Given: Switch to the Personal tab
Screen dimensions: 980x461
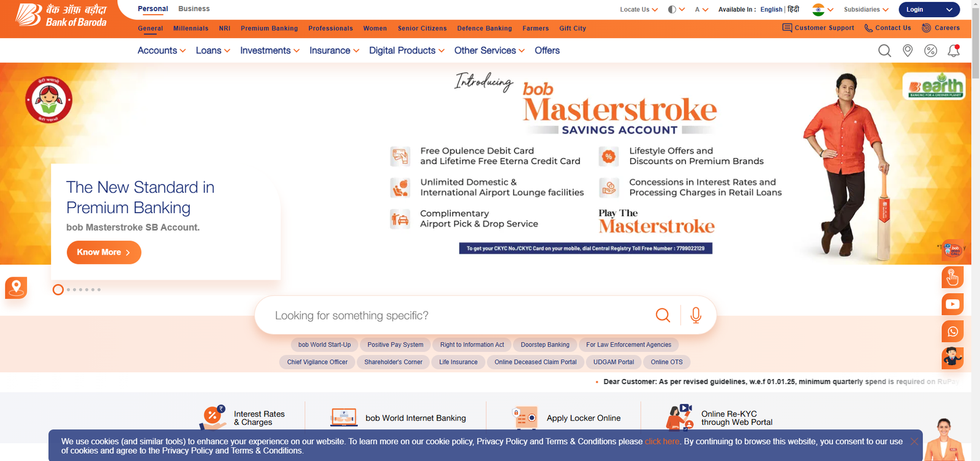Looking at the screenshot, I should coord(153,9).
